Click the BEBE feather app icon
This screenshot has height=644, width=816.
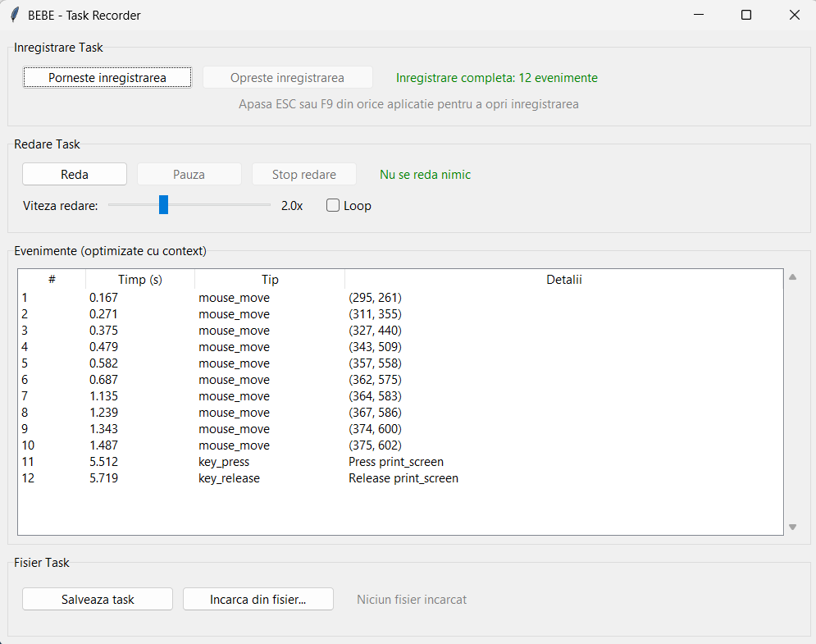coord(15,15)
